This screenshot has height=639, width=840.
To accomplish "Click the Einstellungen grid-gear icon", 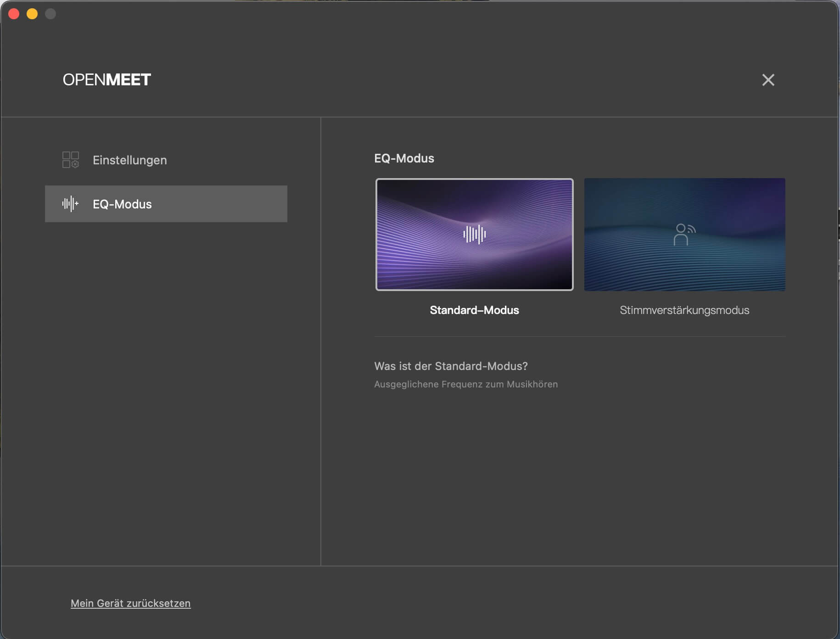I will pos(70,160).
